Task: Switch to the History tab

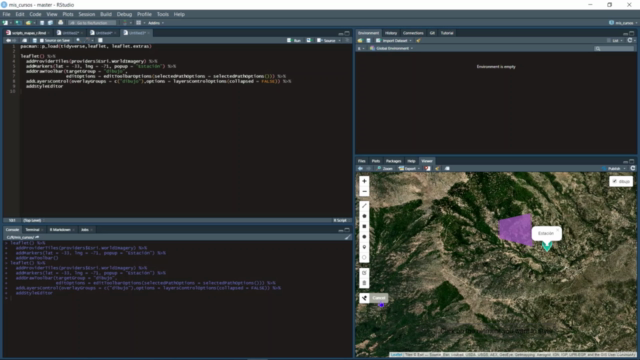Action: click(x=391, y=33)
